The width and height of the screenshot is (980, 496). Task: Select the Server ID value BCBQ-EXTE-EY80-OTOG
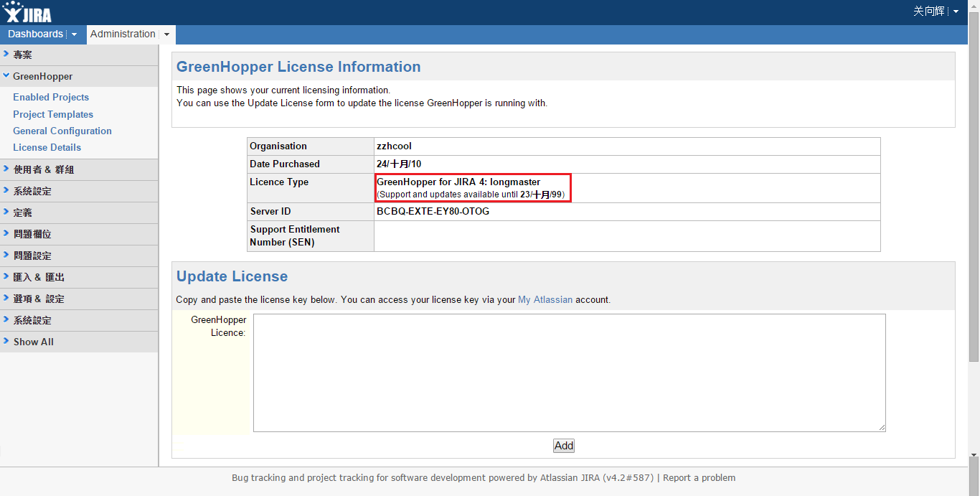click(433, 211)
